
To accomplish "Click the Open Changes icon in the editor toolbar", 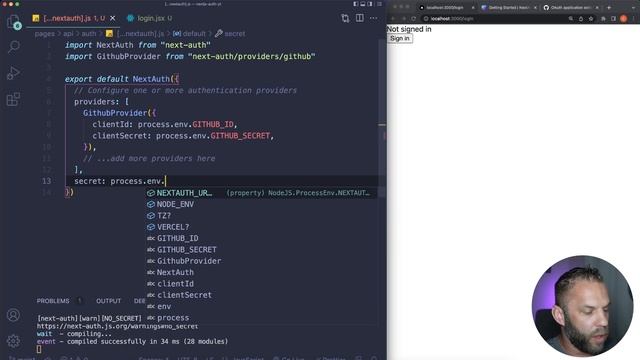I will [x=345, y=18].
